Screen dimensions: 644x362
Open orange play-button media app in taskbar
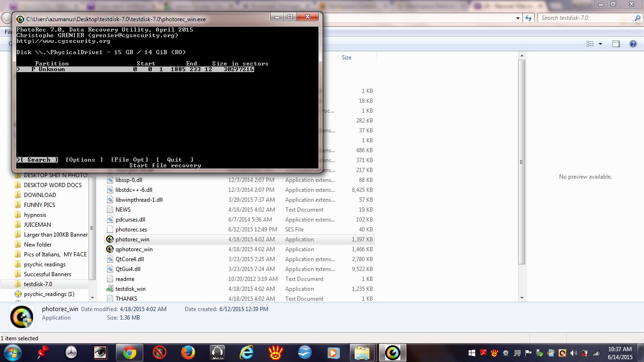(x=333, y=352)
